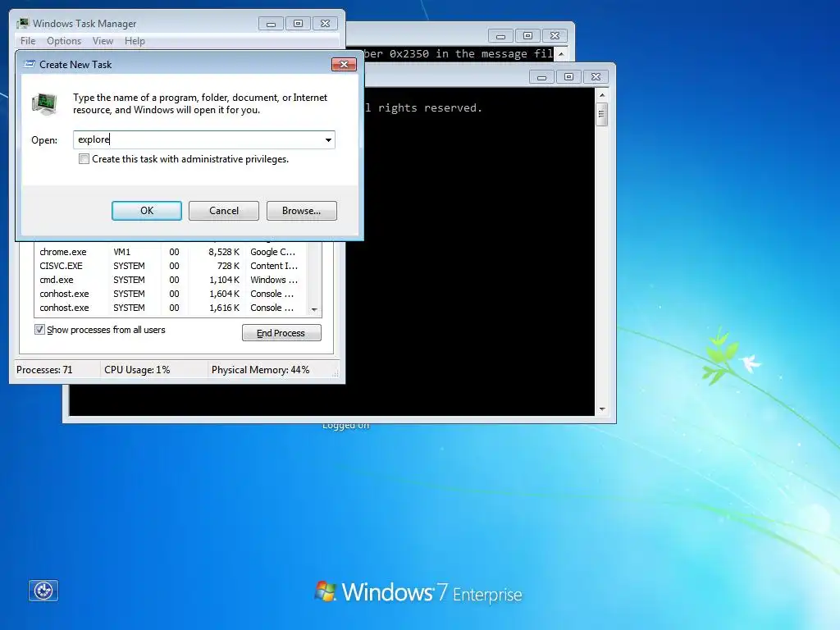This screenshot has width=840, height=630.
Task: Click the Run icon in Create New Task dialog
Action: coord(44,104)
